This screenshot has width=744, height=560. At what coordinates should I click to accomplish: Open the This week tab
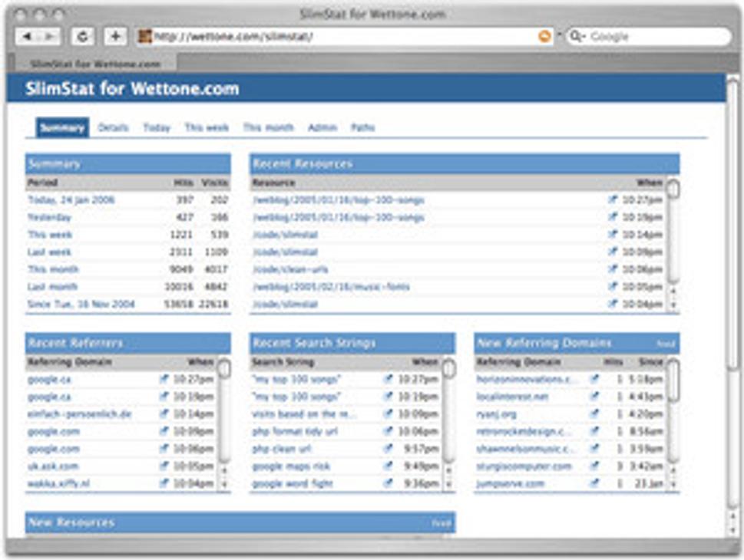pyautogui.click(x=207, y=127)
